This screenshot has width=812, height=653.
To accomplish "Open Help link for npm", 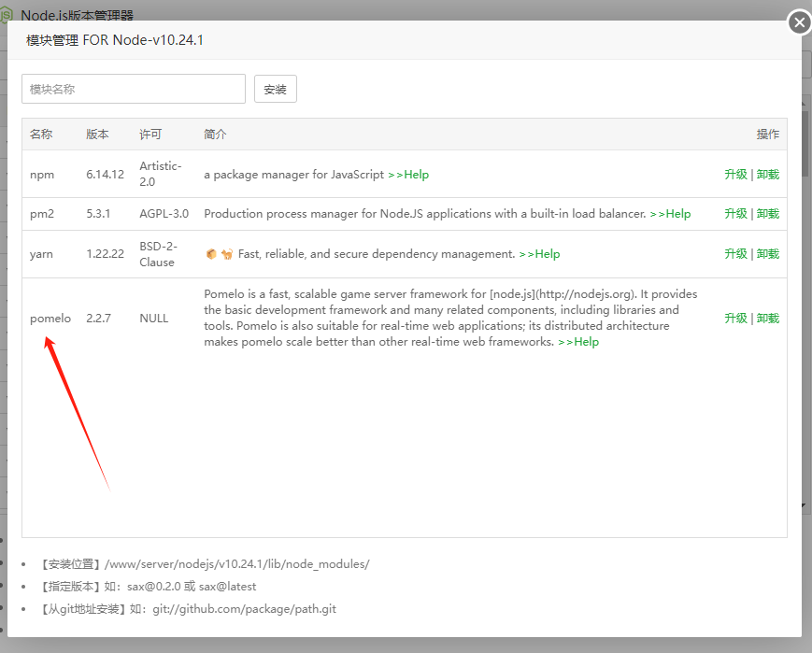I will tap(408, 175).
